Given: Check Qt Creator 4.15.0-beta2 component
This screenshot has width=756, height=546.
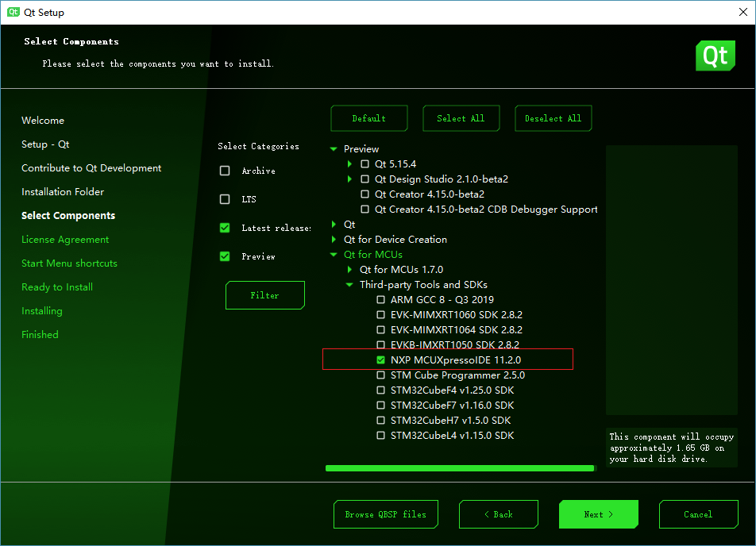Looking at the screenshot, I should (365, 194).
